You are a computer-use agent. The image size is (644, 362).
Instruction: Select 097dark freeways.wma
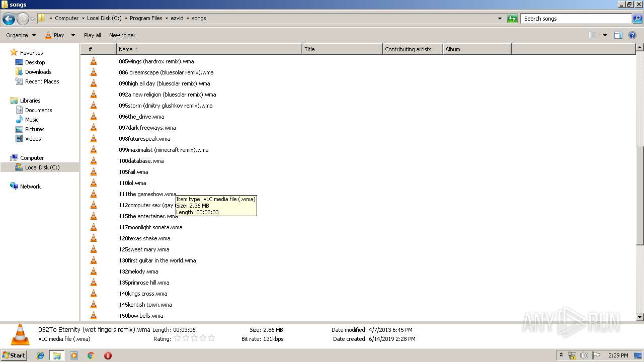pyautogui.click(x=147, y=128)
